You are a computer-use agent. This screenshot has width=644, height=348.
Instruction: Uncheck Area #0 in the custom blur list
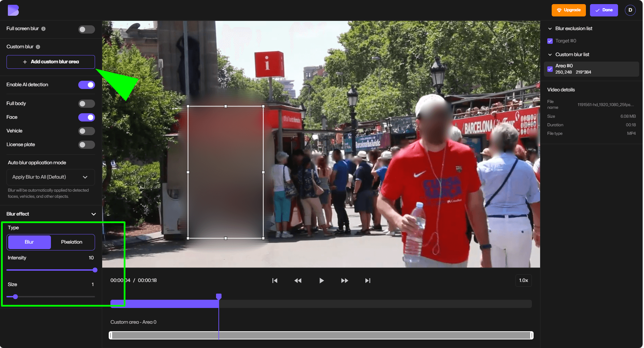pos(550,69)
